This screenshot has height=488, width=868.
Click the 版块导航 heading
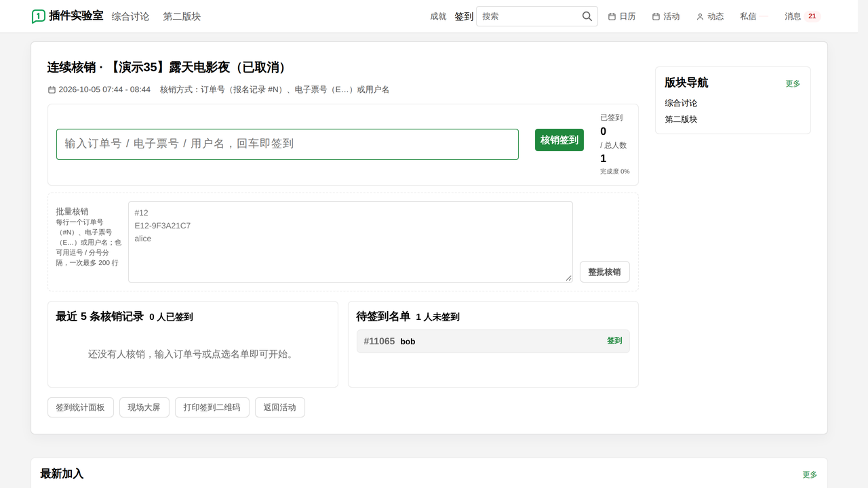pyautogui.click(x=686, y=83)
